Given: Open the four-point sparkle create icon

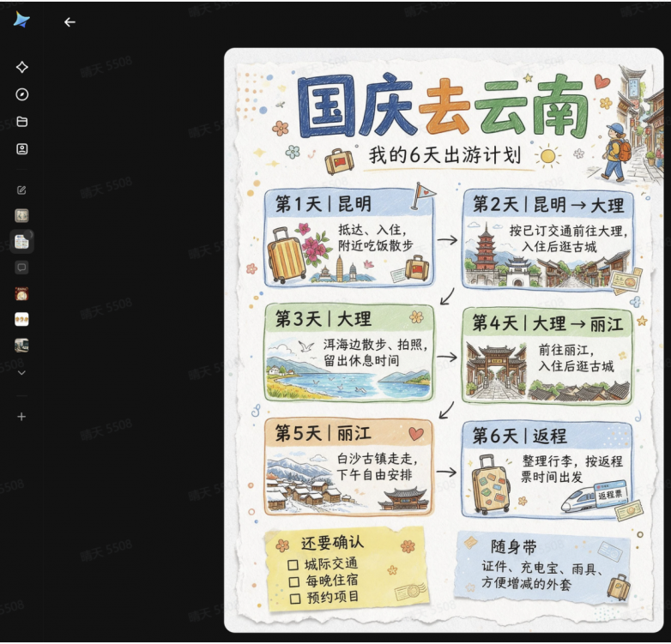Looking at the screenshot, I should click(x=21, y=67).
